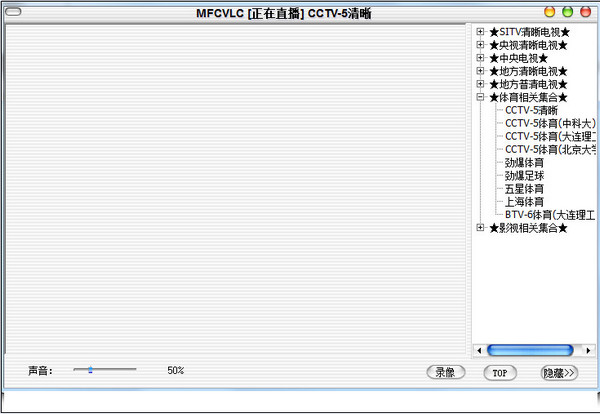The height and width of the screenshot is (414, 600).
Task: Click 隐藏>> to hide channel list
Action: pos(559,373)
